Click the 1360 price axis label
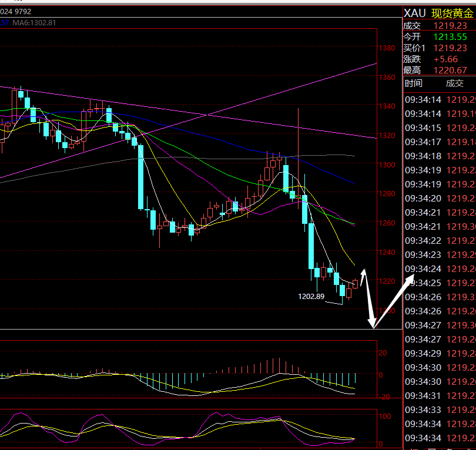 (x=387, y=78)
